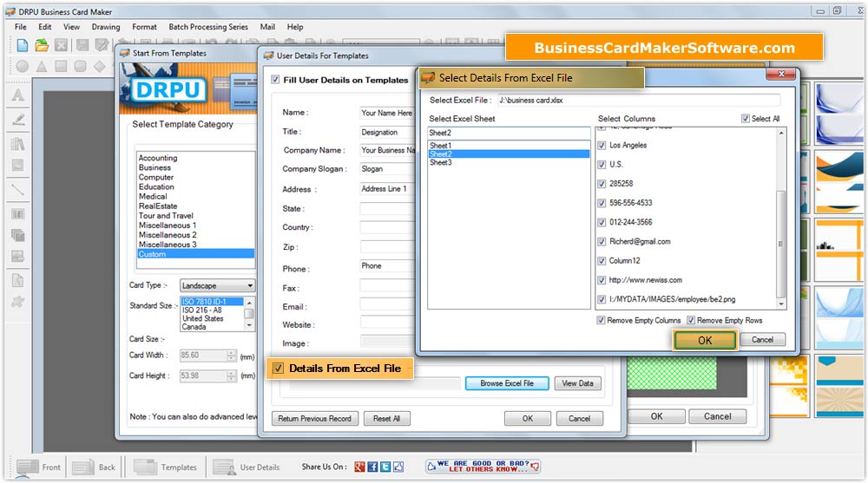This screenshot has width=868, height=483.
Task: Open the Card Type Landscape dropdown
Action: [217, 285]
